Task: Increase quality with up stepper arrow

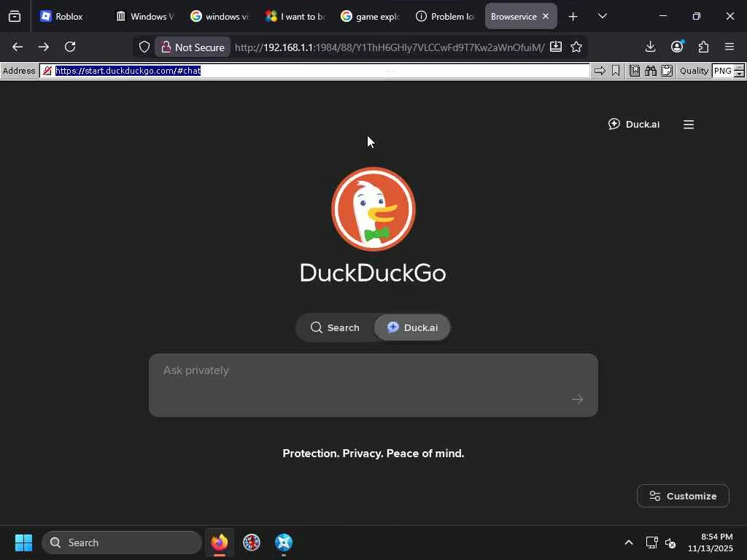Action: click(740, 68)
